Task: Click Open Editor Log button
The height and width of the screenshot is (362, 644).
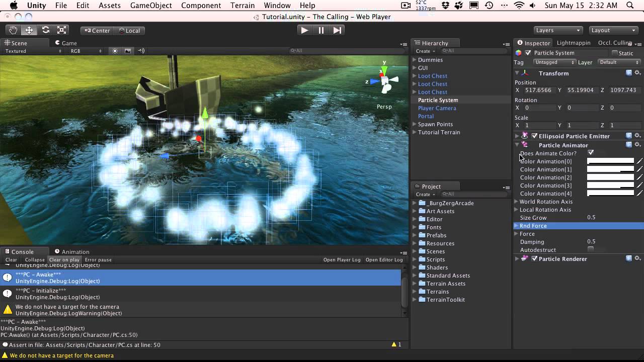Action: point(384,259)
